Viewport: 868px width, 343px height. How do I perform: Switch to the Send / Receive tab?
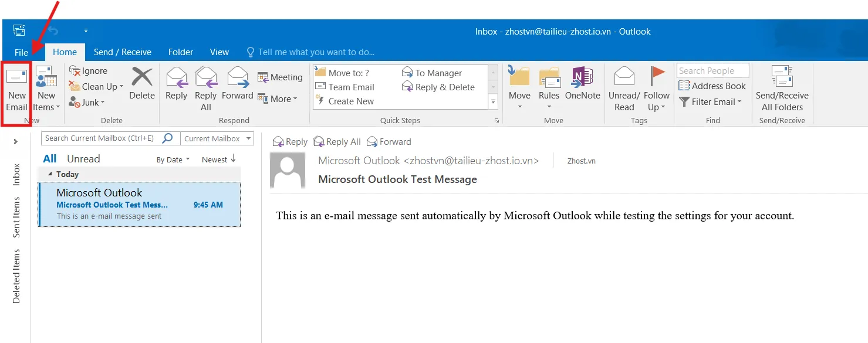coord(123,52)
